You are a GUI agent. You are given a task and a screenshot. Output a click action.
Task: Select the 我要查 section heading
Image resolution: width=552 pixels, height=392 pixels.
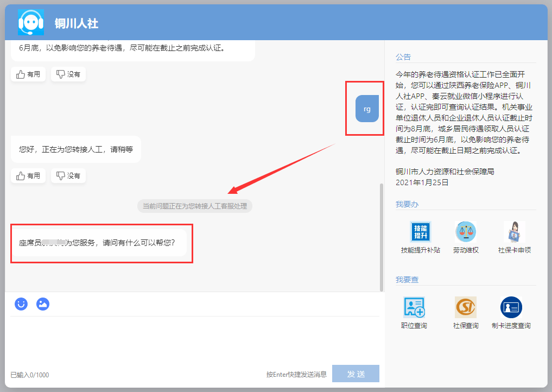click(407, 280)
